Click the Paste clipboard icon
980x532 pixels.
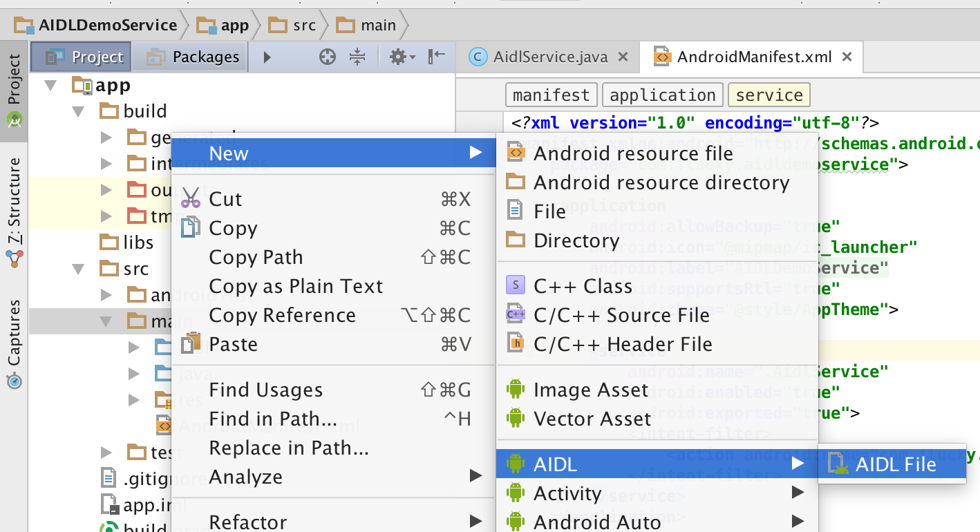point(190,344)
